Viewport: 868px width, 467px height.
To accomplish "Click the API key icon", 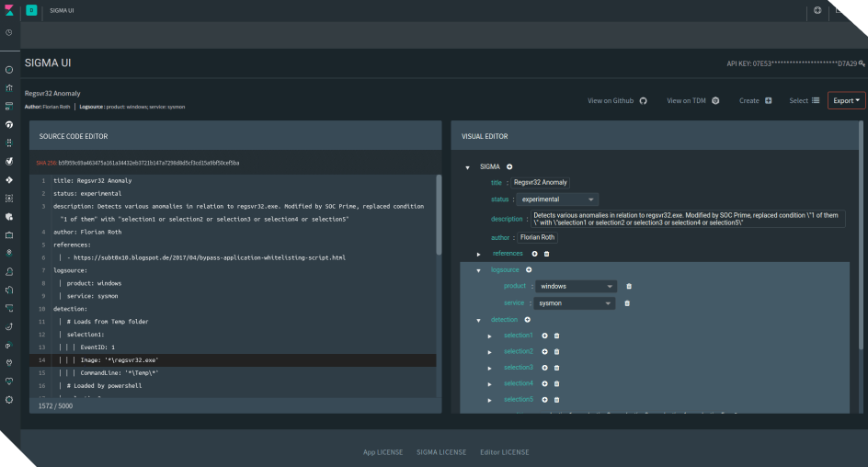I will [x=862, y=64].
